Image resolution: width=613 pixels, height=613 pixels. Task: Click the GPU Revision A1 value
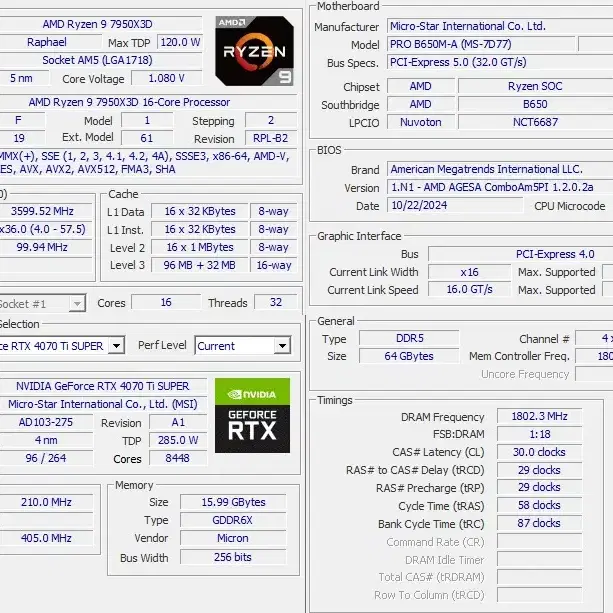pos(178,422)
